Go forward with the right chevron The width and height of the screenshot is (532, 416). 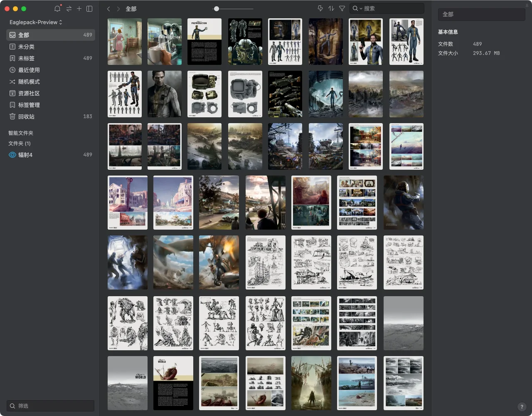click(118, 8)
